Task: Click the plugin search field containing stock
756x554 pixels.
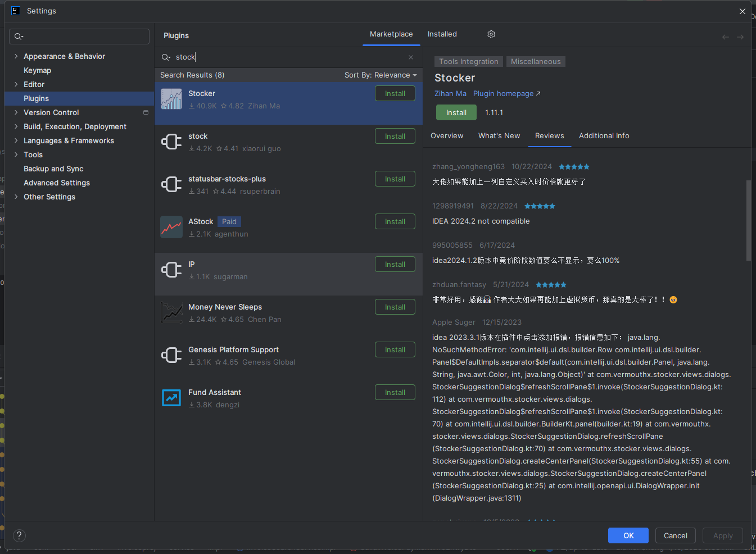Action: click(288, 57)
